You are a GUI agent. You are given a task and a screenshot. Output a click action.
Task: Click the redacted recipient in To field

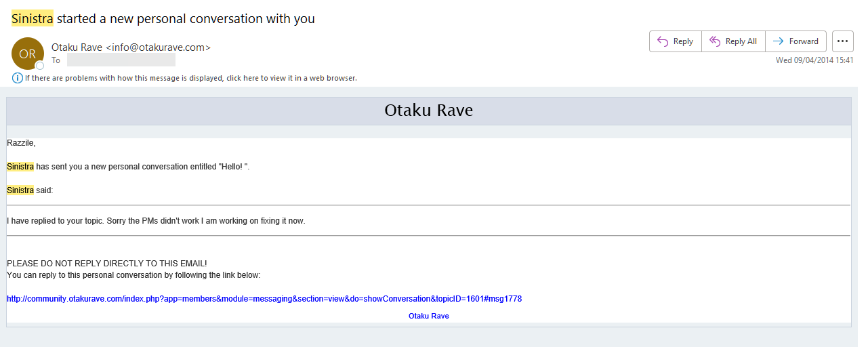(121, 60)
